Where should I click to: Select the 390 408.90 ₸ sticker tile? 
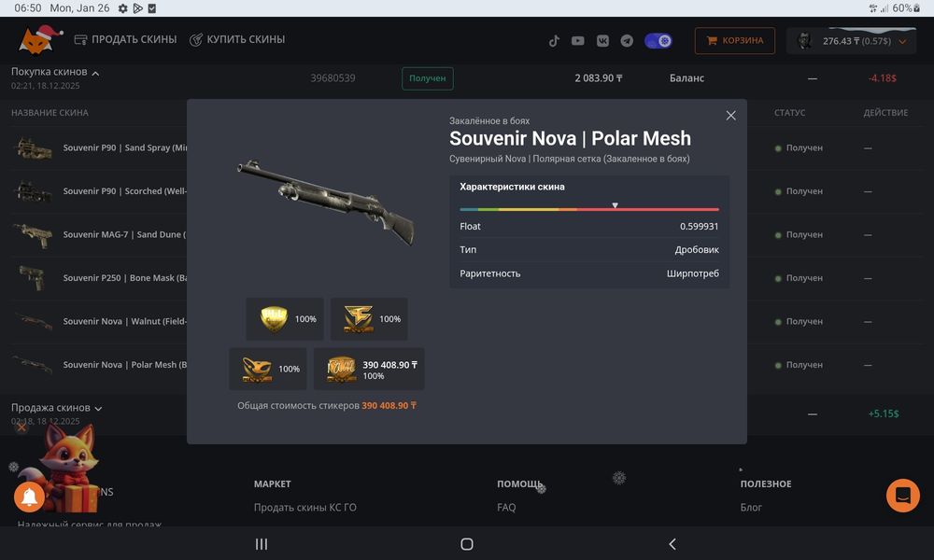(x=369, y=369)
